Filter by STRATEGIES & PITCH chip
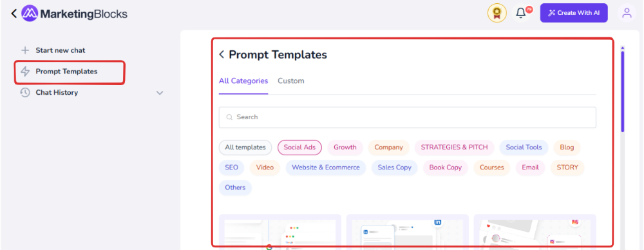644x250 pixels. [454, 147]
